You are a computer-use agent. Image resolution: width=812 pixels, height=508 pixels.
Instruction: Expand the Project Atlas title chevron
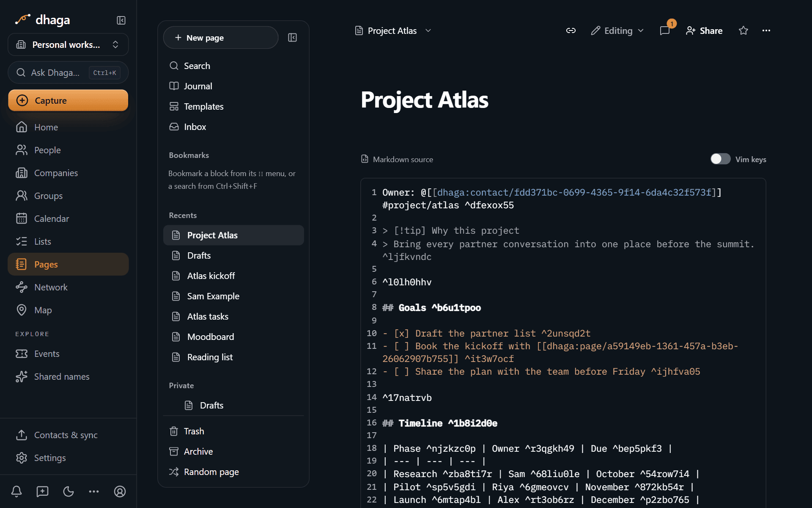click(428, 30)
